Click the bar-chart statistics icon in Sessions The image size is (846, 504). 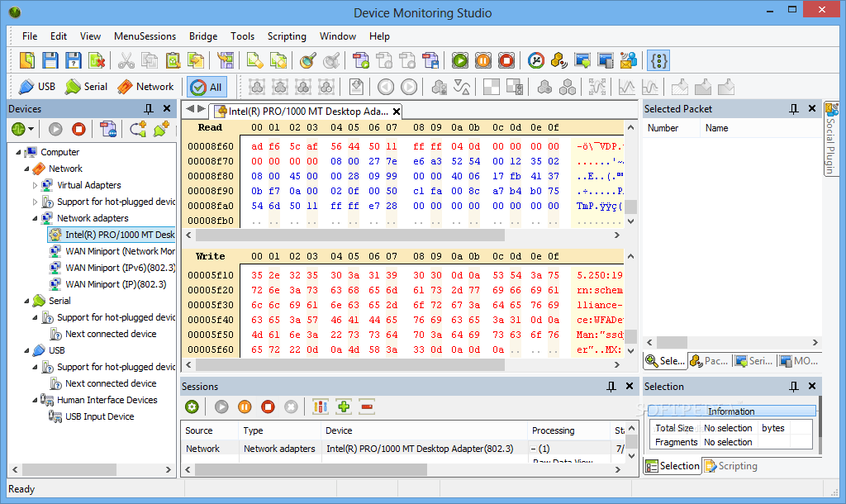[321, 407]
